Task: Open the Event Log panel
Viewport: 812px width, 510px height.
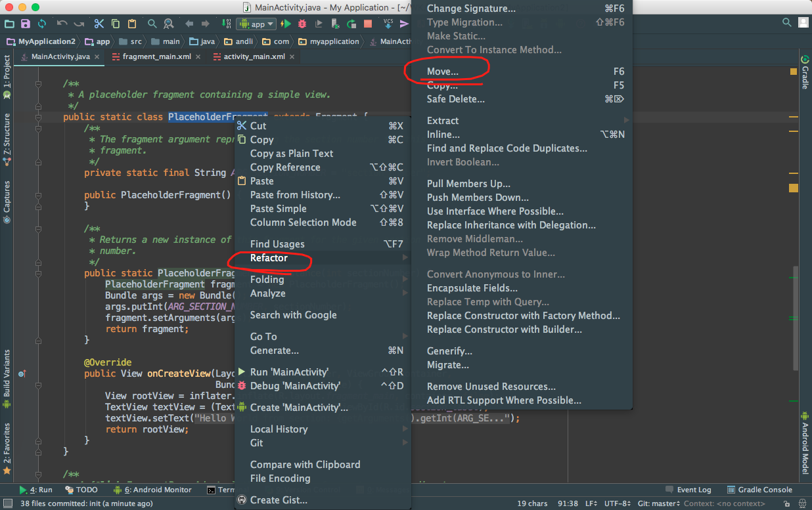Action: [688, 490]
